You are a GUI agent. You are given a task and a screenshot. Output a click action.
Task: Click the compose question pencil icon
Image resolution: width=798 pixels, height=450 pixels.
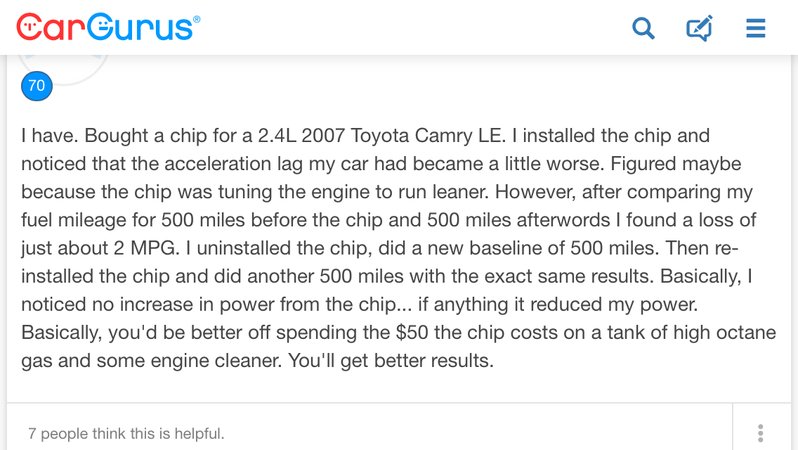click(699, 28)
